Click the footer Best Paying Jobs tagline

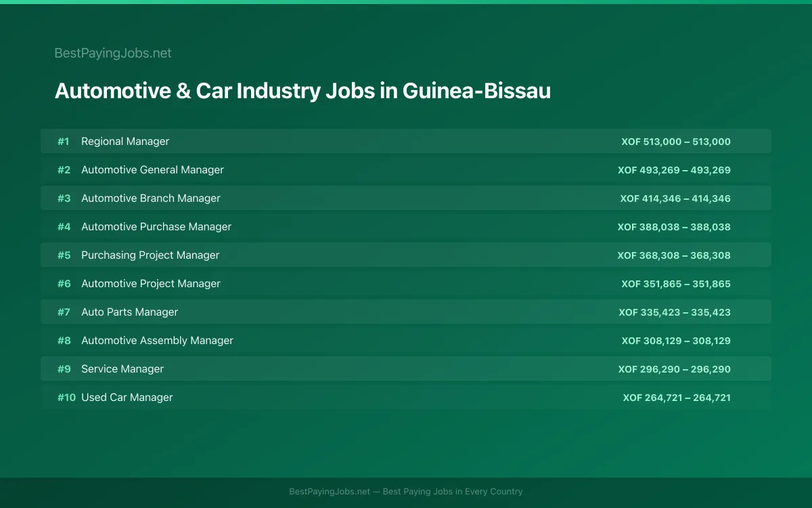coord(406,492)
